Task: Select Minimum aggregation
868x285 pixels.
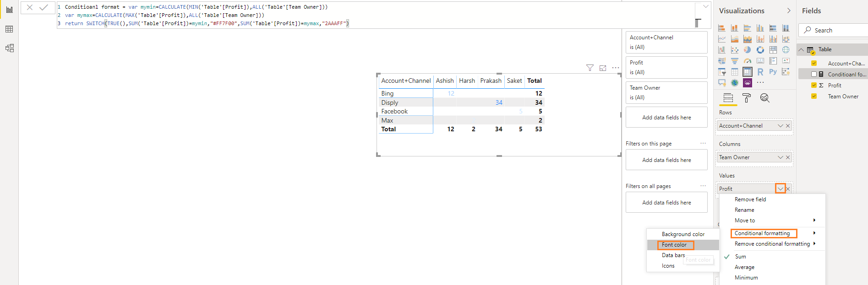Action: 746,278
